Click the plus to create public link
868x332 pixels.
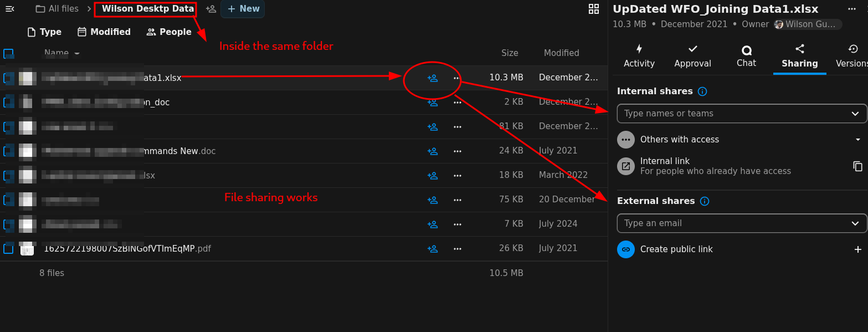click(x=857, y=249)
